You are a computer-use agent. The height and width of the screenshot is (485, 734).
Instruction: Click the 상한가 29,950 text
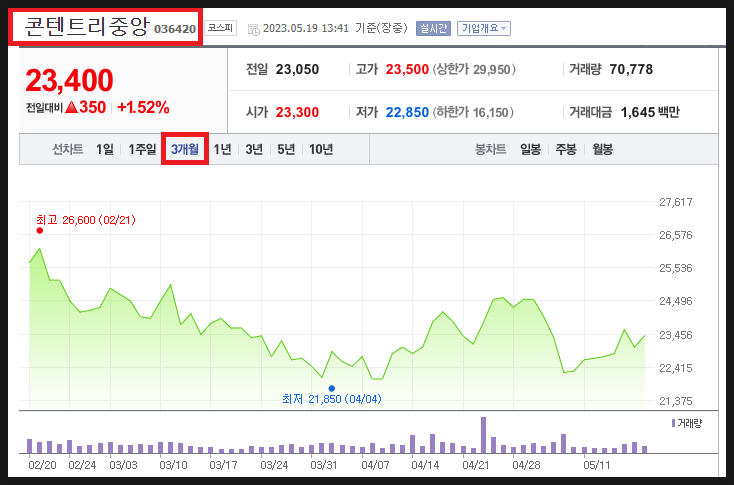(x=474, y=69)
